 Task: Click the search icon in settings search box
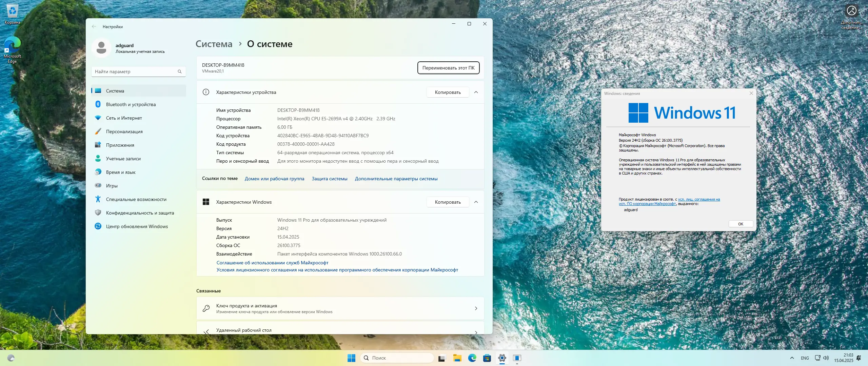pos(180,72)
